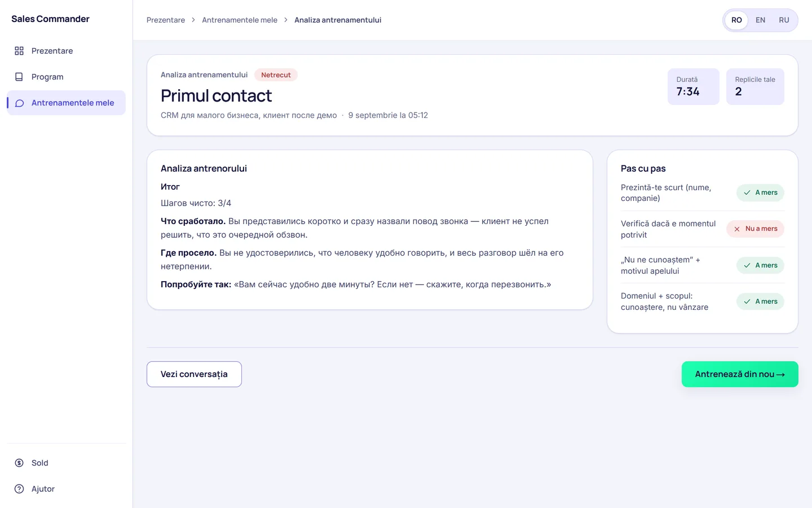
Task: Click the first breadcrumb chevron after Prezentare
Action: tap(193, 20)
